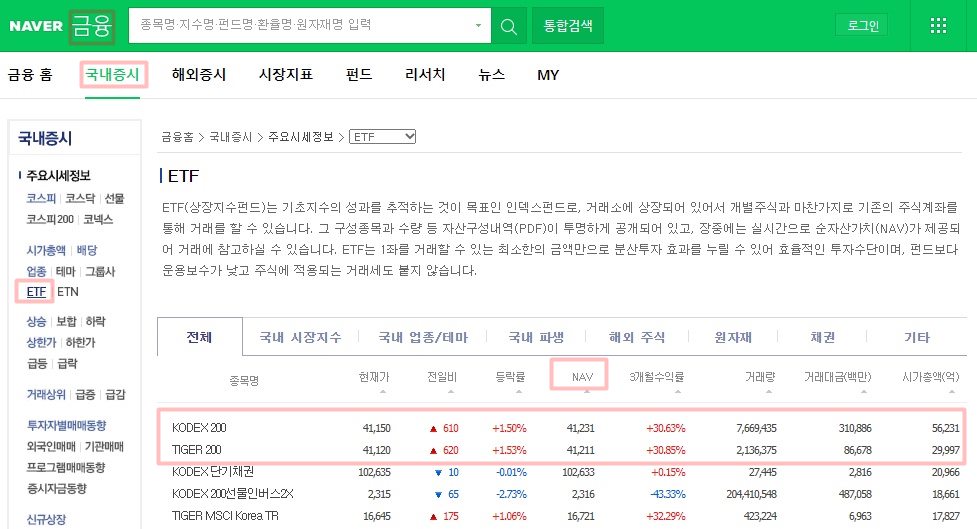Open ETN sidebar link
Image resolution: width=977 pixels, height=529 pixels.
click(68, 292)
